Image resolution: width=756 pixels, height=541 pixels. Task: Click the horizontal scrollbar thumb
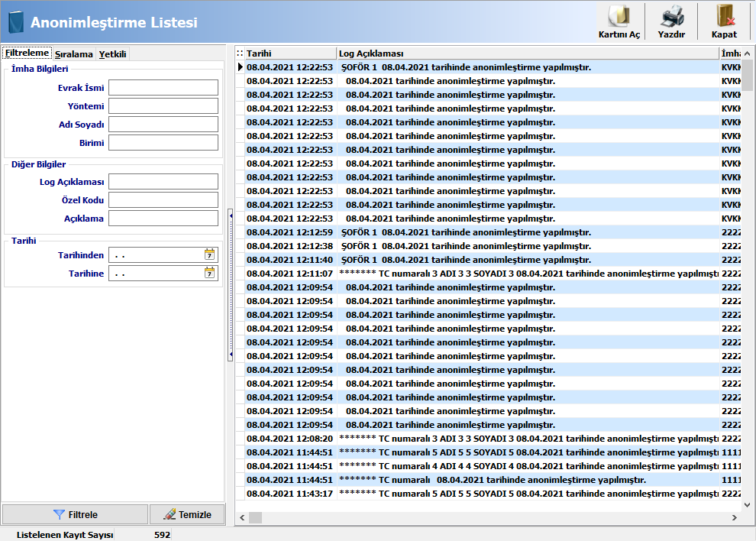255,517
